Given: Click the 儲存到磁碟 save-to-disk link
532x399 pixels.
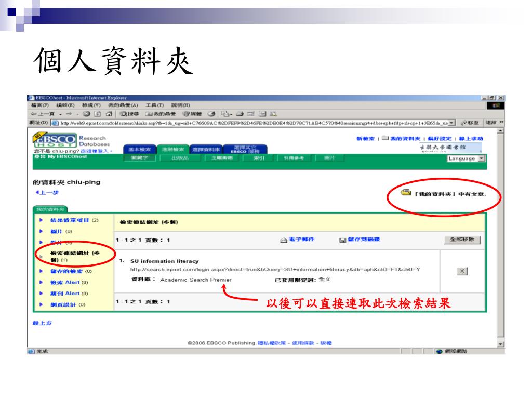Looking at the screenshot, I should (364, 239).
